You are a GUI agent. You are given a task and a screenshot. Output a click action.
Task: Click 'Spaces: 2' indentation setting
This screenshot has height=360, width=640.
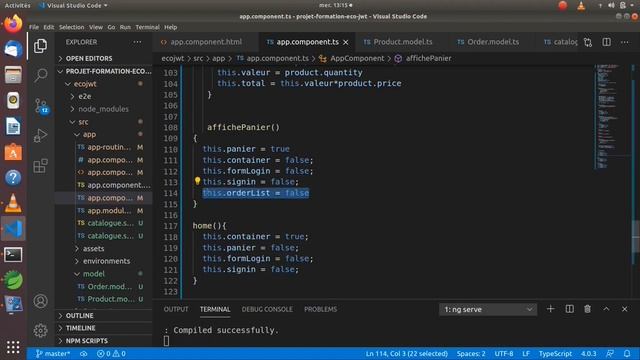point(471,353)
